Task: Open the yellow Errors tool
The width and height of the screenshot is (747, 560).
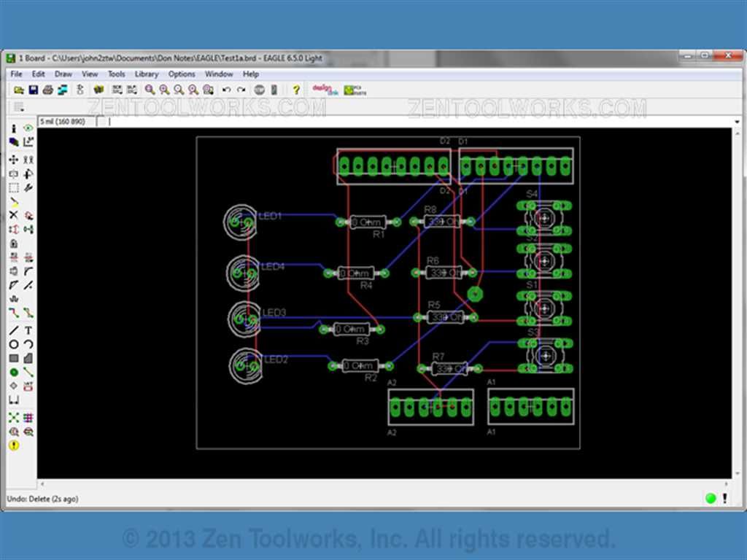Action: coord(14,446)
